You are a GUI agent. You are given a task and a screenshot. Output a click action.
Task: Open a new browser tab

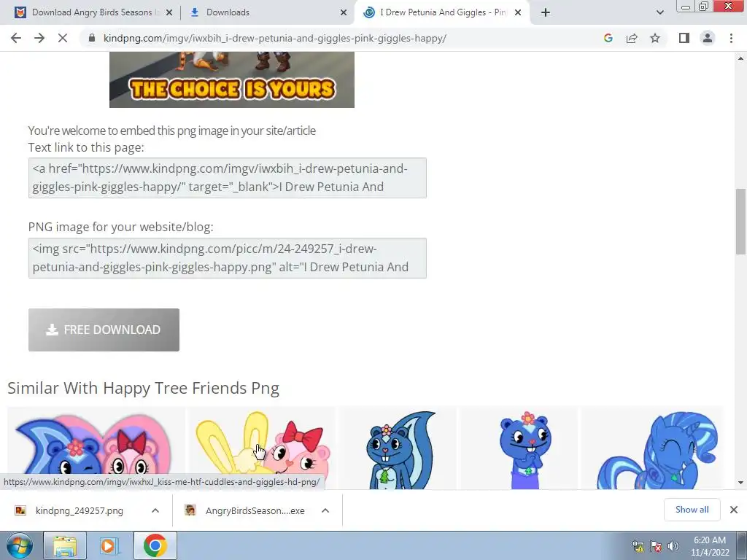(546, 13)
